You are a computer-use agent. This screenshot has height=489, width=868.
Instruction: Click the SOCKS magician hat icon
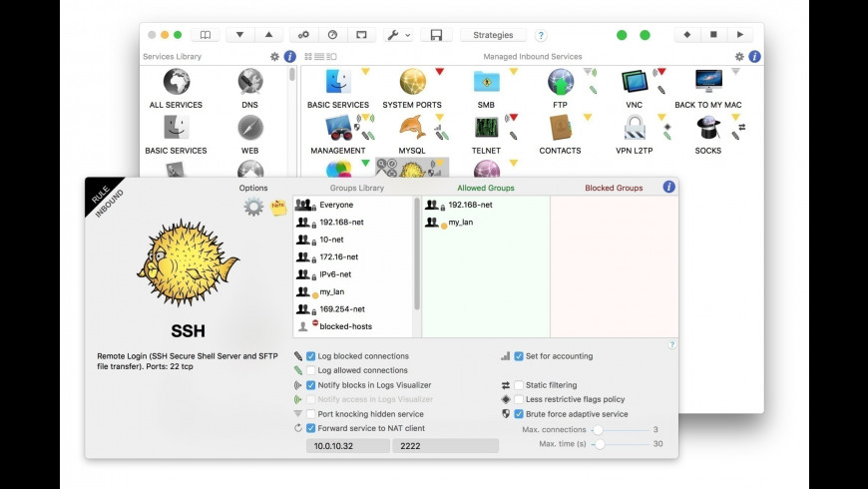point(707,128)
